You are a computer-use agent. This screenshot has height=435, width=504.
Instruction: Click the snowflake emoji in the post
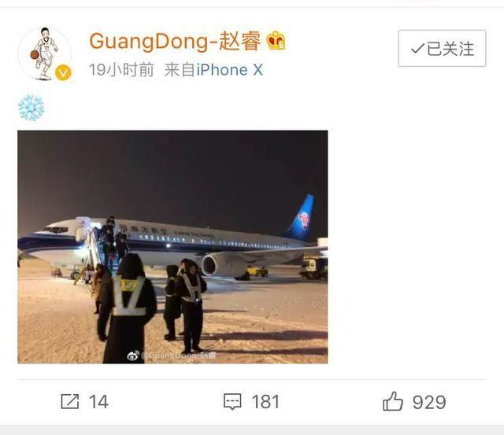31,108
